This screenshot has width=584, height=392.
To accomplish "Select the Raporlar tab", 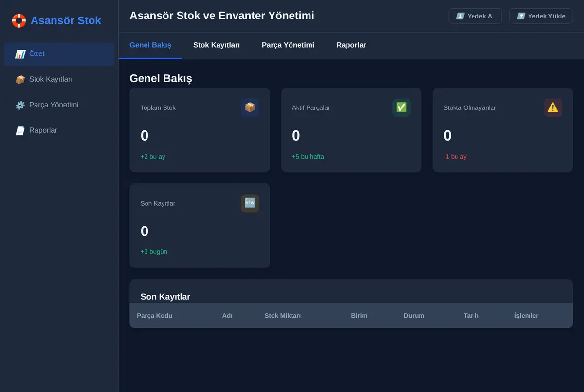I will coord(351,45).
